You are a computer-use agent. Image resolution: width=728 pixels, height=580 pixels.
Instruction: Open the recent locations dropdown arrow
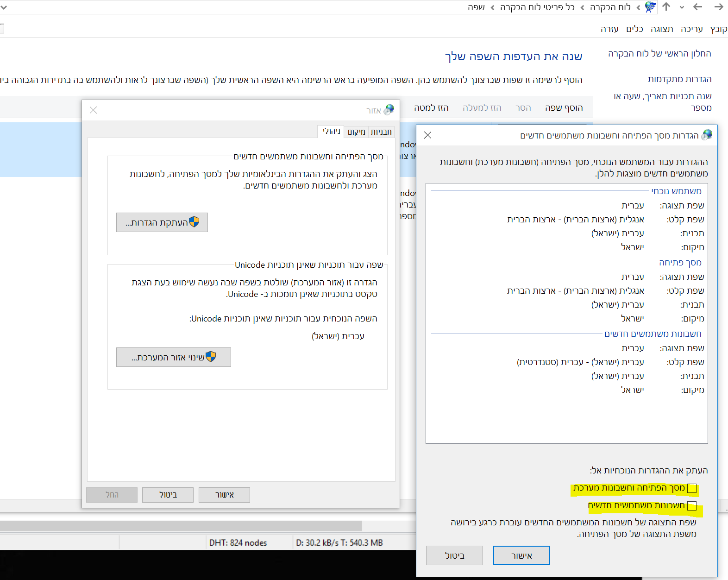[682, 7]
